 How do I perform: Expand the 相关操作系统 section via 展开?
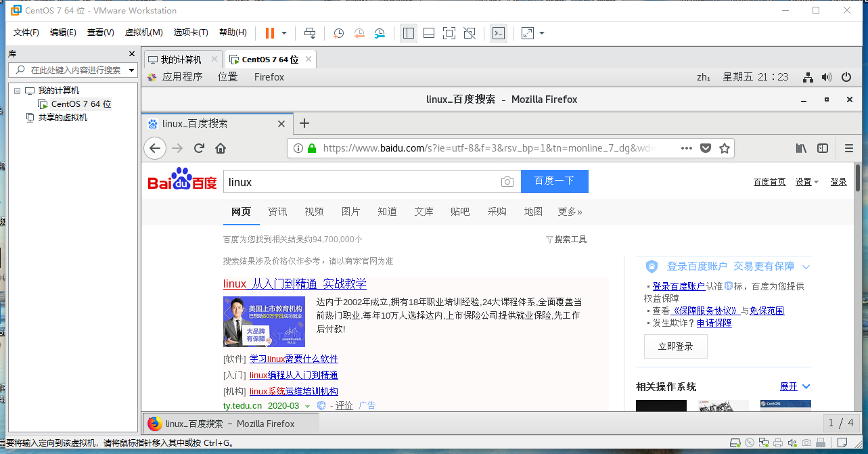(795, 386)
